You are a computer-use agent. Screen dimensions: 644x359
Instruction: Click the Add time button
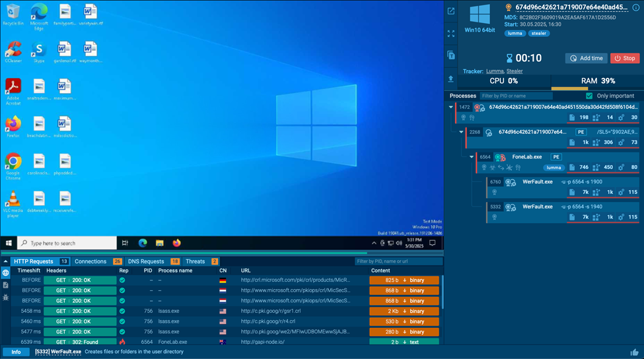click(x=586, y=58)
